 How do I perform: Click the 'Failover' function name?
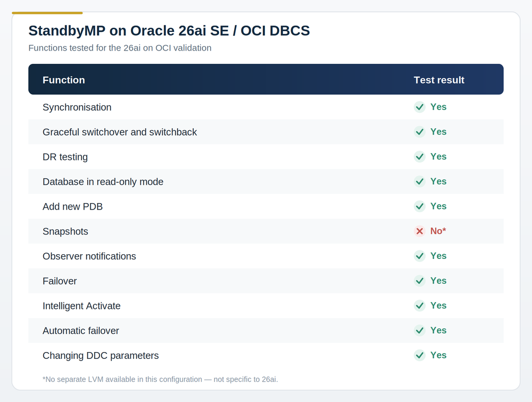(x=60, y=281)
